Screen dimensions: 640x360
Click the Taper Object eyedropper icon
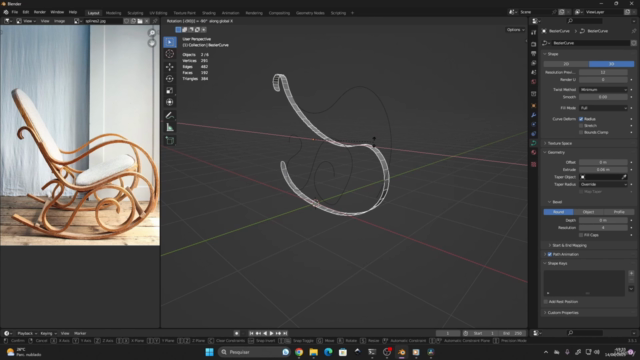click(x=624, y=177)
